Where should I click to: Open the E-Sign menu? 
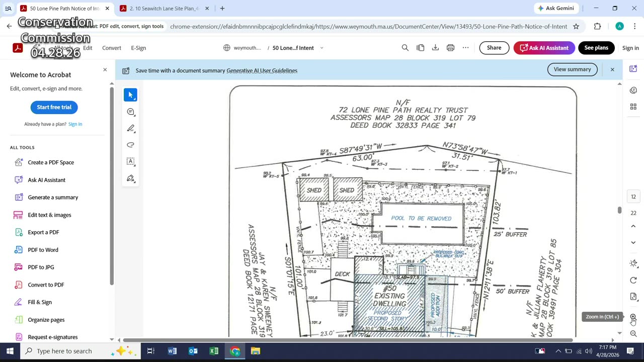click(138, 48)
